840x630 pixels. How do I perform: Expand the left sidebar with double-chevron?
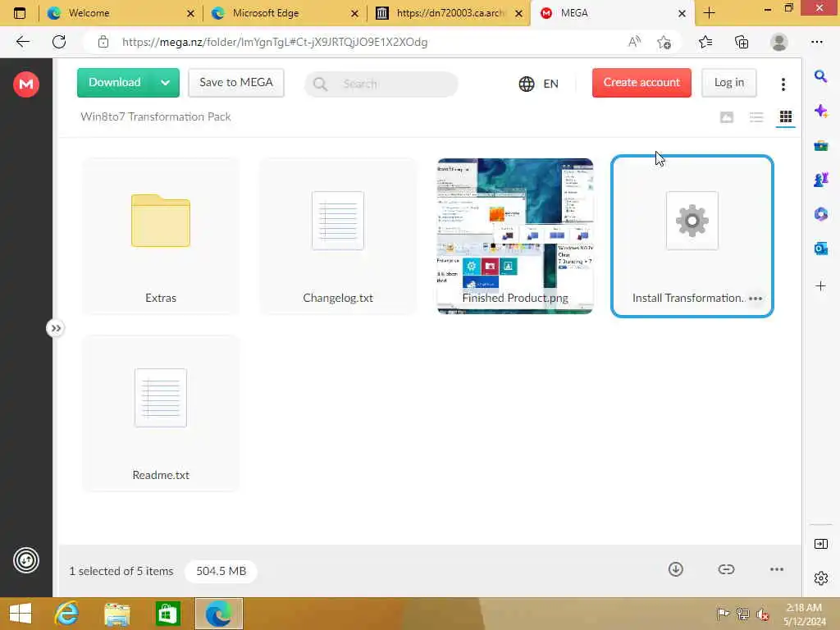point(56,328)
